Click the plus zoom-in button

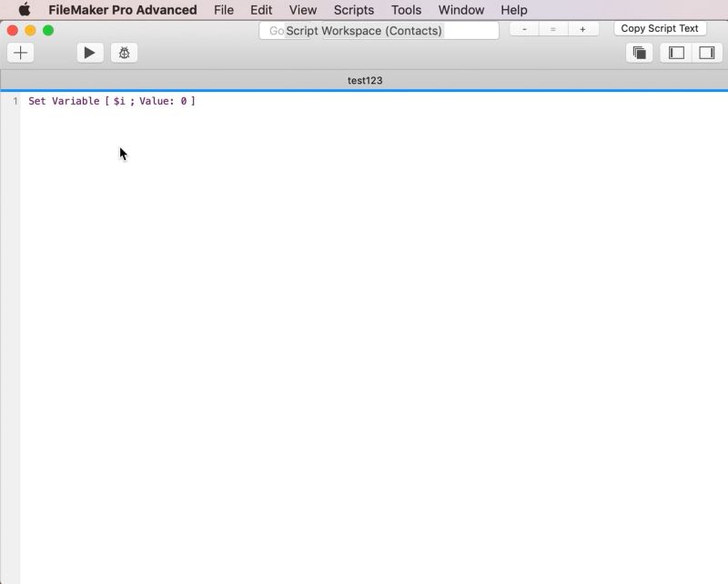click(x=582, y=29)
